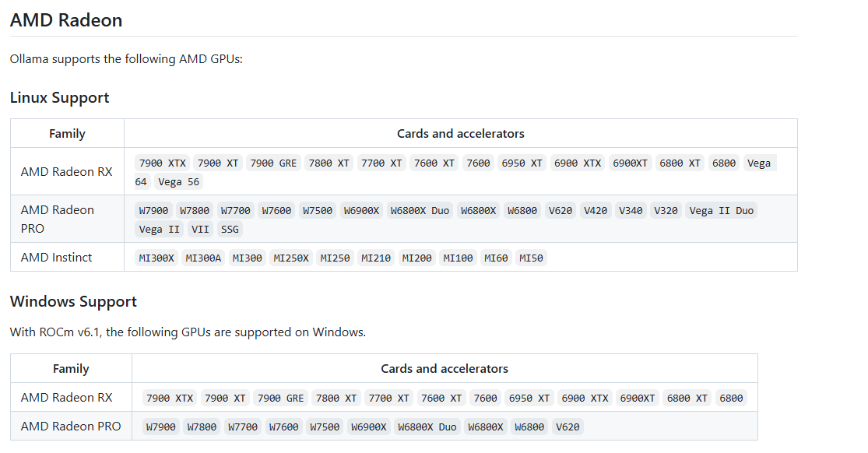Click the V340 tag
Viewport: 868px width, 453px height.
coord(631,211)
